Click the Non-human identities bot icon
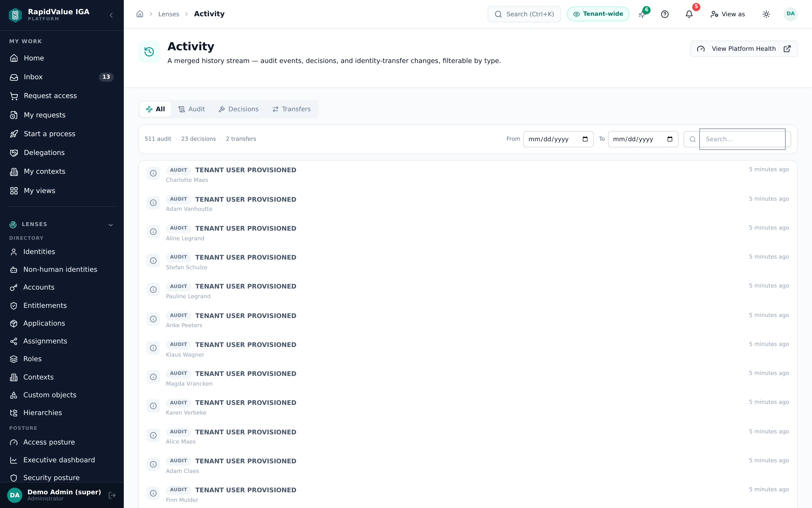Viewport: 812px width, 508px height. pos(14,270)
